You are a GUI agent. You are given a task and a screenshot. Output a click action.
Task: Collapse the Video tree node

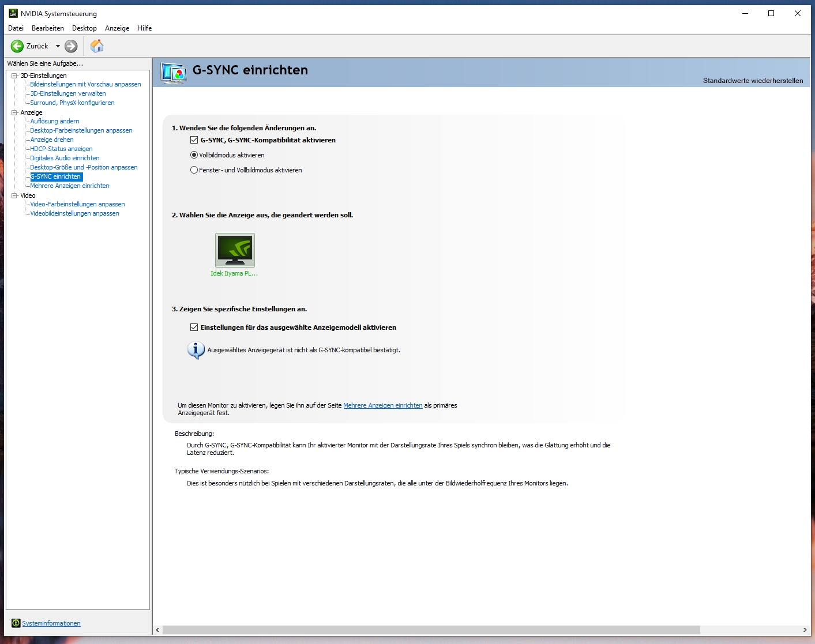[x=14, y=195]
